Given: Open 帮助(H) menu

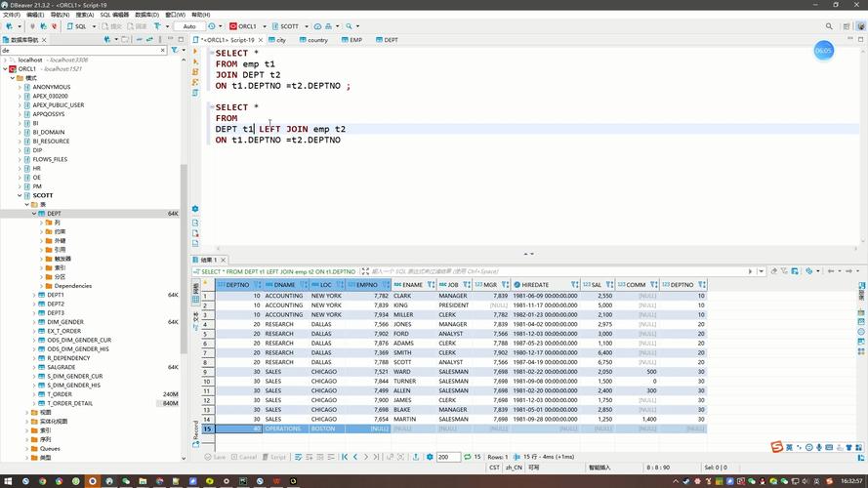Looking at the screenshot, I should click(200, 15).
